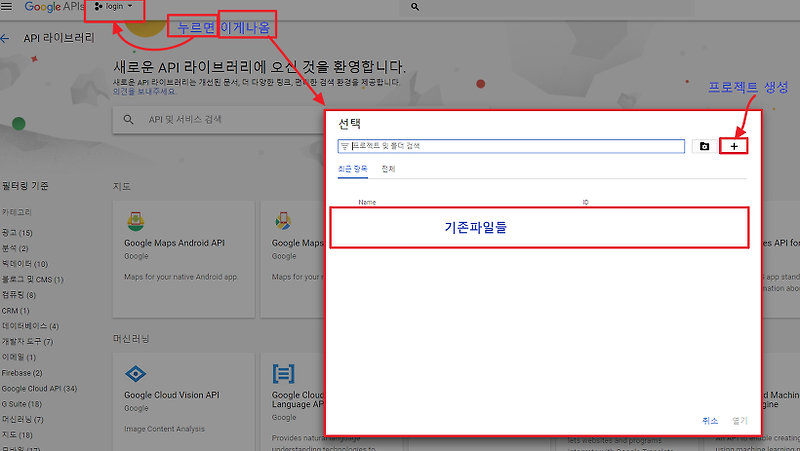Create a new project with plus button
This screenshot has width=800, height=451.
click(734, 146)
